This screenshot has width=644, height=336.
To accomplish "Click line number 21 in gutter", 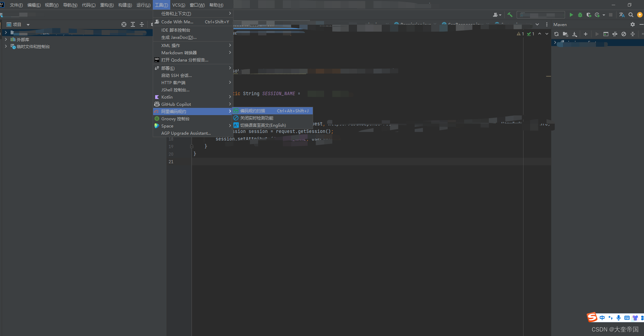I will click(x=171, y=161).
